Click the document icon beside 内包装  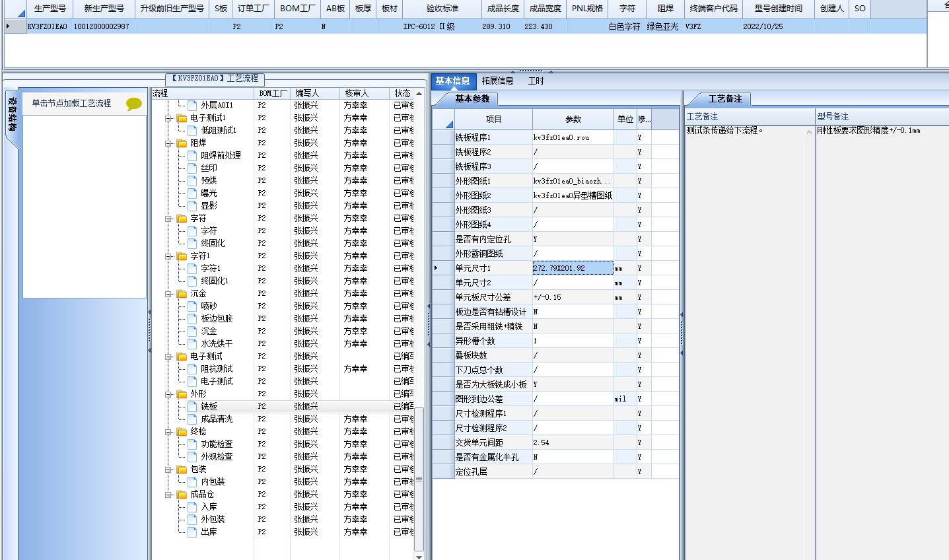[x=192, y=481]
